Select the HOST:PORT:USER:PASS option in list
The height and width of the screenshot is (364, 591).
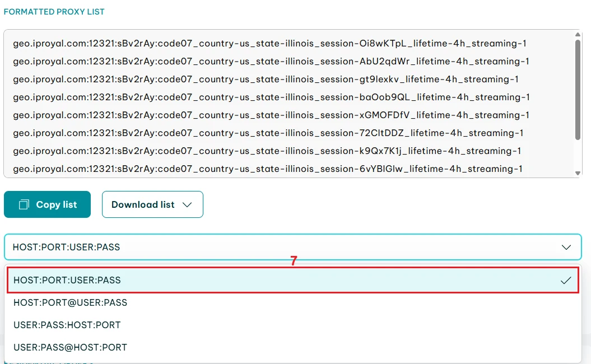tap(67, 280)
